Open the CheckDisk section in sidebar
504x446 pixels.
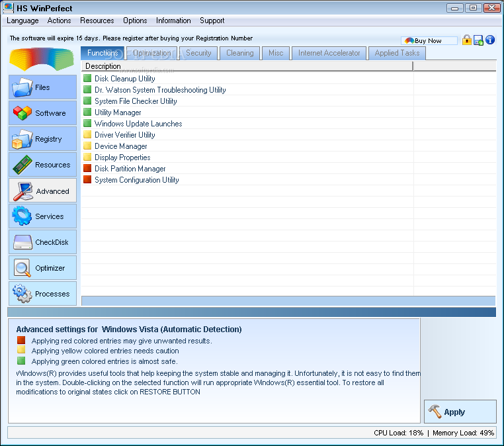click(42, 242)
